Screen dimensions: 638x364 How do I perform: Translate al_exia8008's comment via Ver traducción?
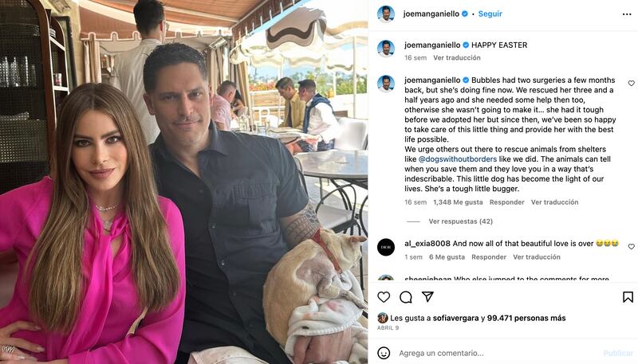[536, 256]
